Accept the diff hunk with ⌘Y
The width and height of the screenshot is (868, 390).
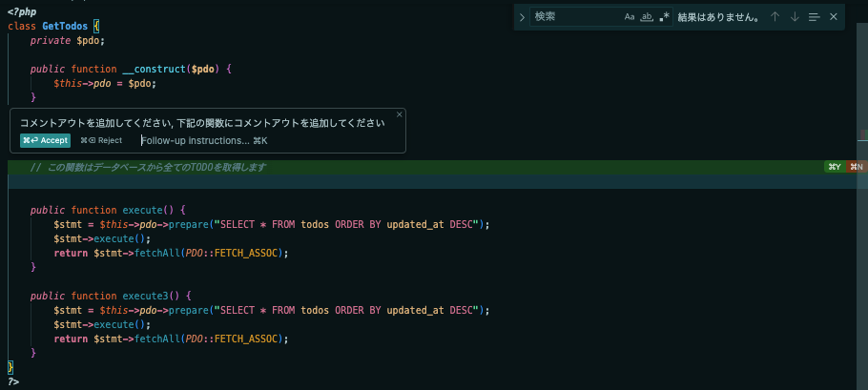(x=835, y=167)
